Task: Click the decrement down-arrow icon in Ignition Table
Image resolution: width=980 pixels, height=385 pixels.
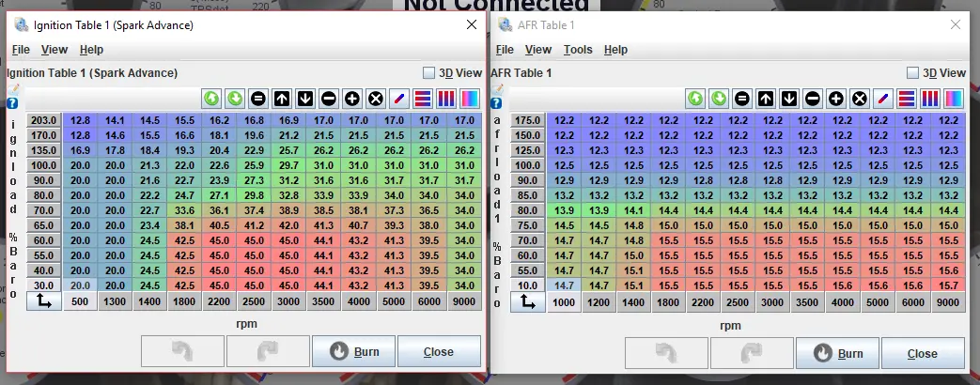Action: [305, 99]
